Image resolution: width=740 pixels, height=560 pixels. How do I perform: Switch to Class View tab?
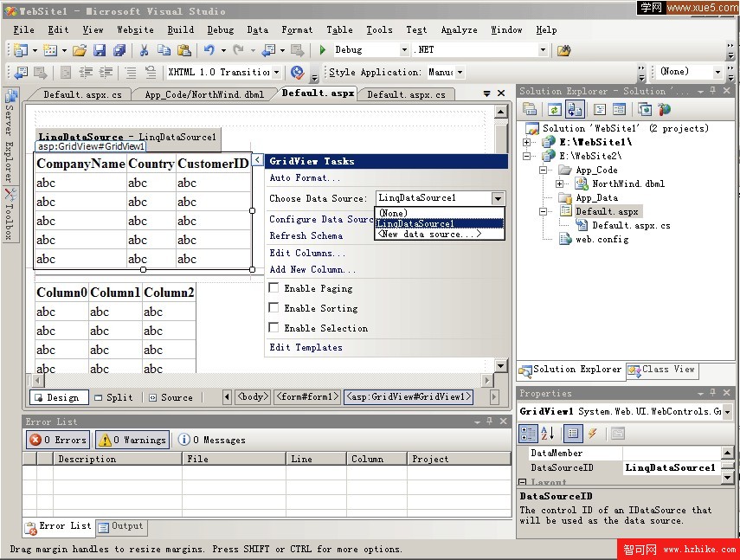(663, 370)
